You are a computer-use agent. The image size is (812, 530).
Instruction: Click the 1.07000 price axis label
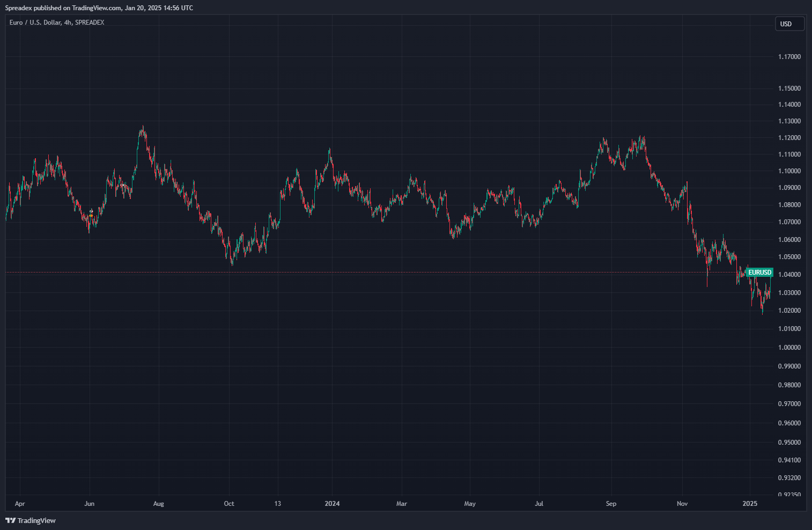point(789,222)
